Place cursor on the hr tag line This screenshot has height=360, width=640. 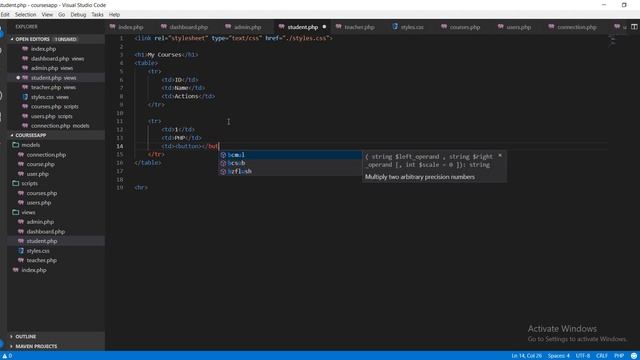pos(141,188)
